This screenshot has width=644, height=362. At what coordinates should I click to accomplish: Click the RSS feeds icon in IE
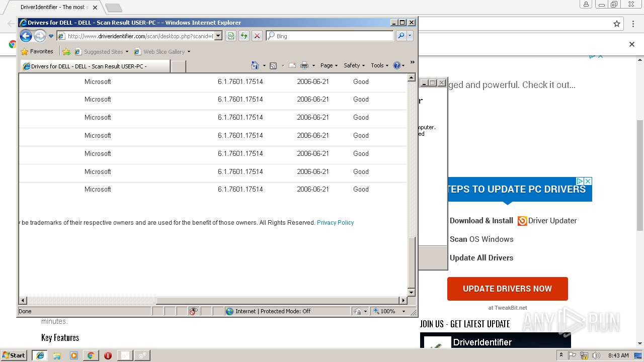273,65
